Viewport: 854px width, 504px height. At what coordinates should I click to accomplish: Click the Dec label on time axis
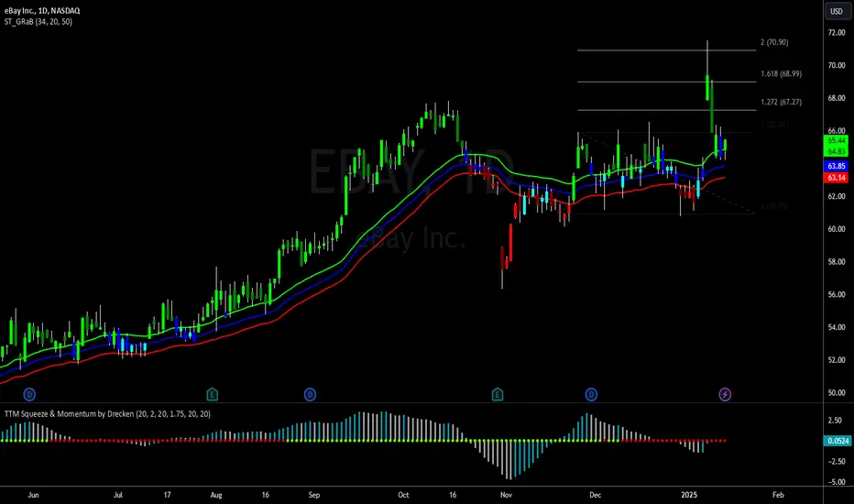pyautogui.click(x=596, y=495)
